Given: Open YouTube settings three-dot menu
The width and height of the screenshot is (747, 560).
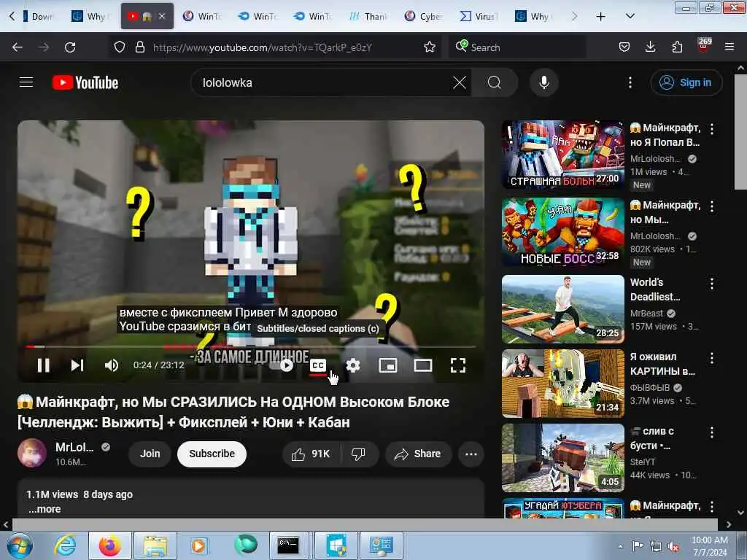Looking at the screenshot, I should pyautogui.click(x=630, y=82).
